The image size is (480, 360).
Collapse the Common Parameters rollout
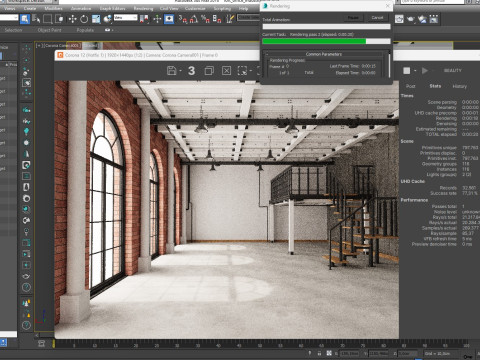point(324,54)
